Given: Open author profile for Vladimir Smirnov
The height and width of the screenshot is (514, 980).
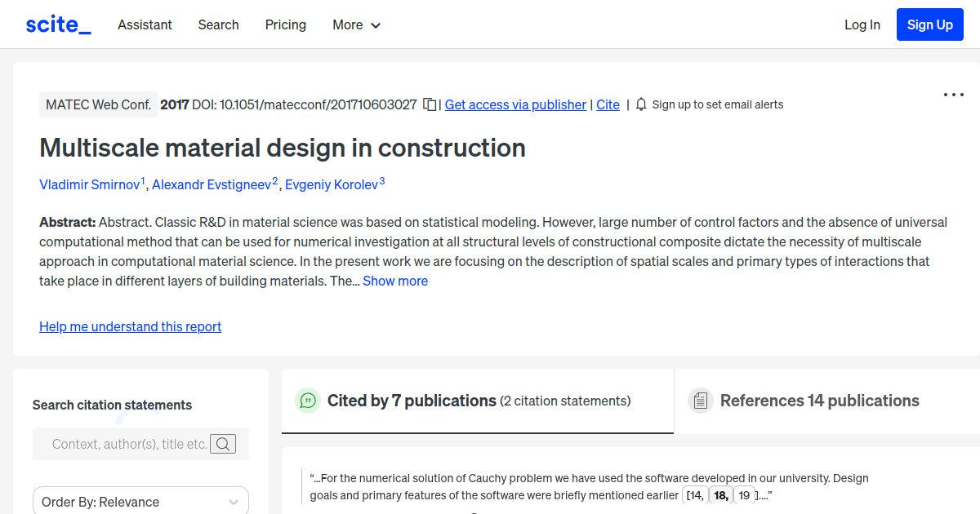Looking at the screenshot, I should click(x=90, y=184).
